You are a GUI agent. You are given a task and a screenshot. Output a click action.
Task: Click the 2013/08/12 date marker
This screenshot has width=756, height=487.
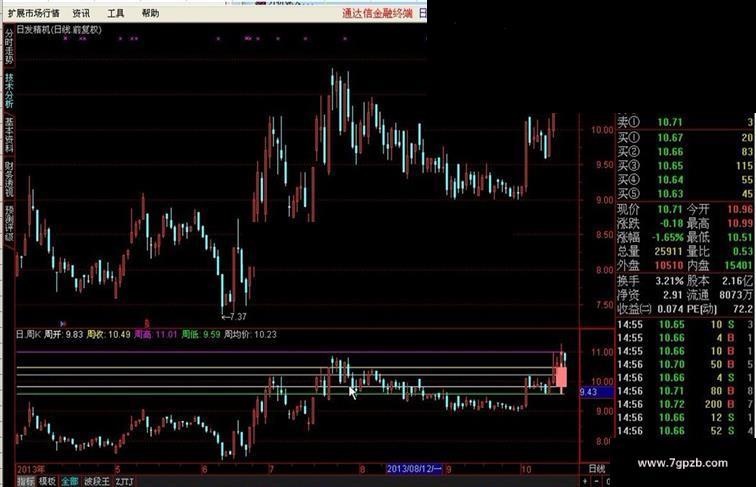414,469
